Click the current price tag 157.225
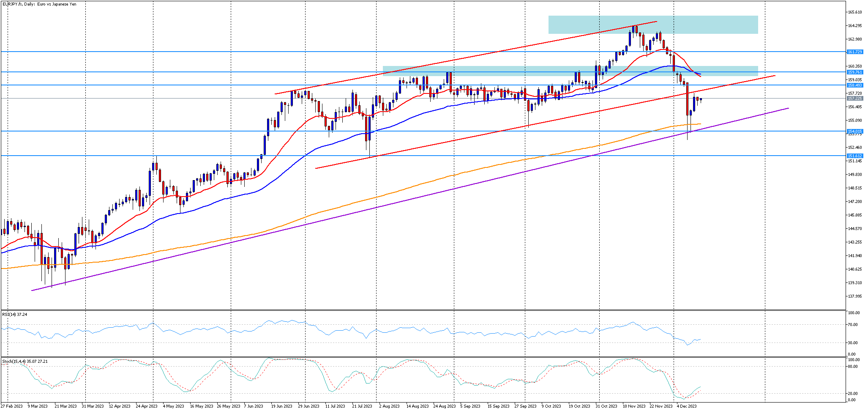Image resolution: width=868 pixels, height=411 pixels. 855,99
